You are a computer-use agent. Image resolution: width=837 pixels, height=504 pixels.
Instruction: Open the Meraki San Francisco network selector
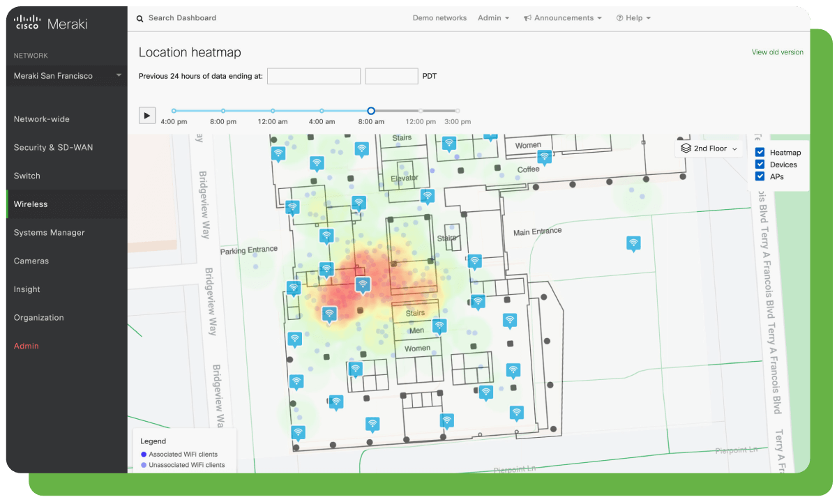pyautogui.click(x=67, y=76)
